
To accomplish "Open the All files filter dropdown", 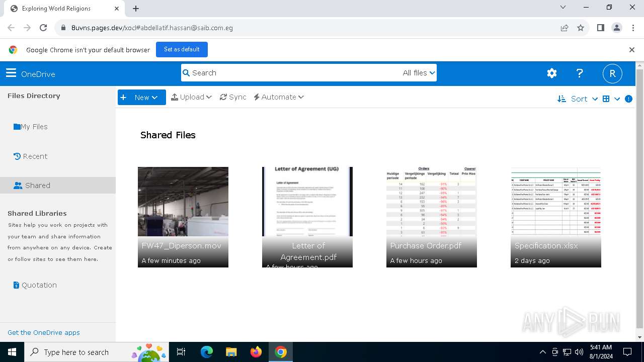I will (419, 73).
